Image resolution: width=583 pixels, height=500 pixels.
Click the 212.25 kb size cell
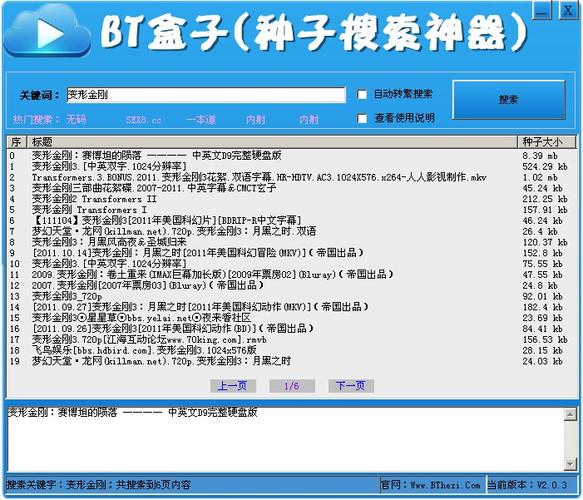coord(545,199)
